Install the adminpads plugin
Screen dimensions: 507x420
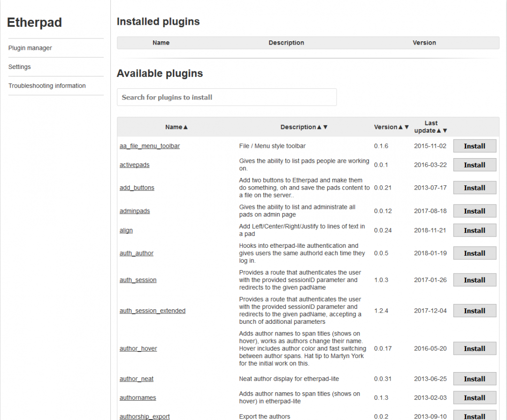(x=475, y=211)
